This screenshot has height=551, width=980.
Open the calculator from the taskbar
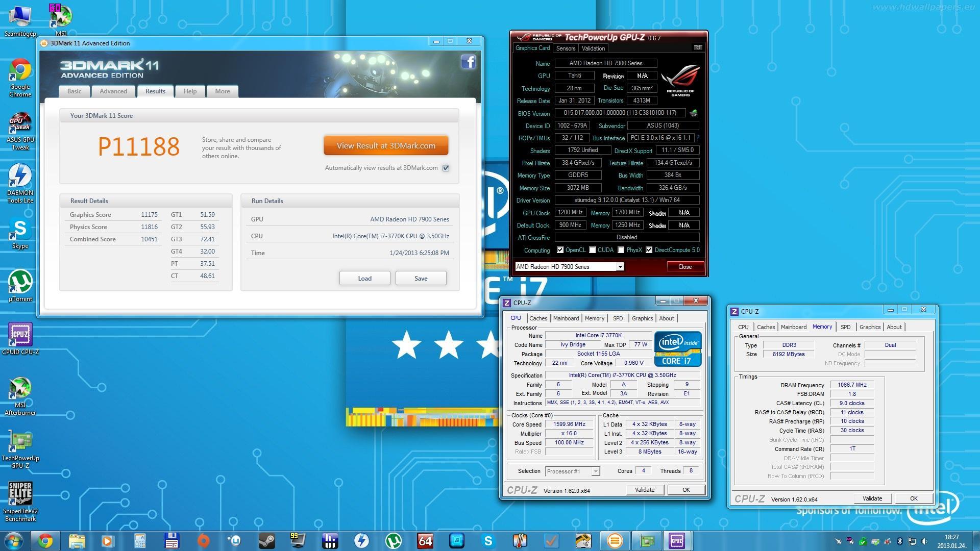click(140, 541)
